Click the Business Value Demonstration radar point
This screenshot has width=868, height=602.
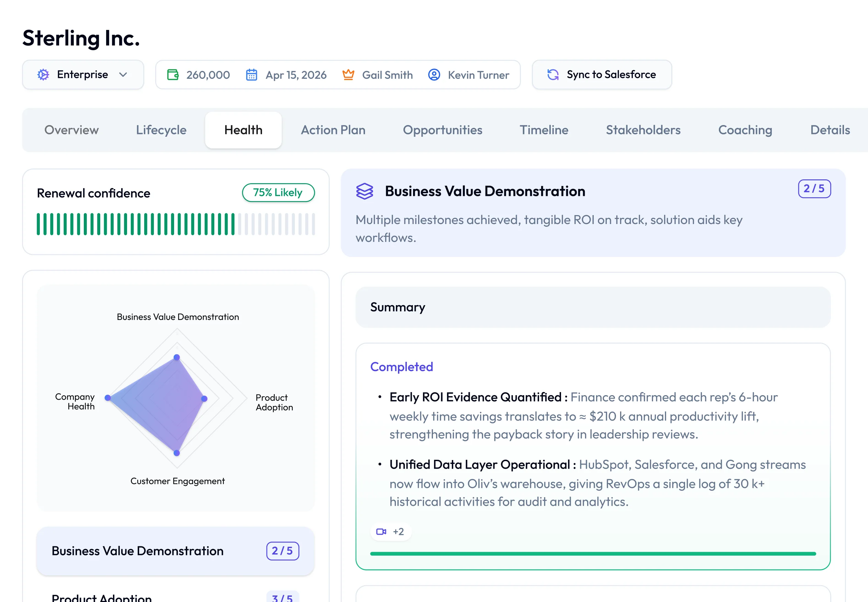point(177,357)
